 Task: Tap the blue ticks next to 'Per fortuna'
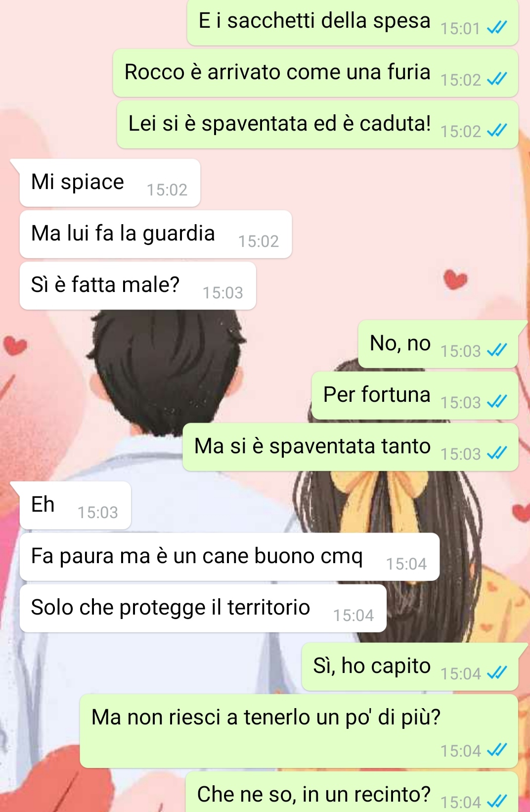[497, 401]
